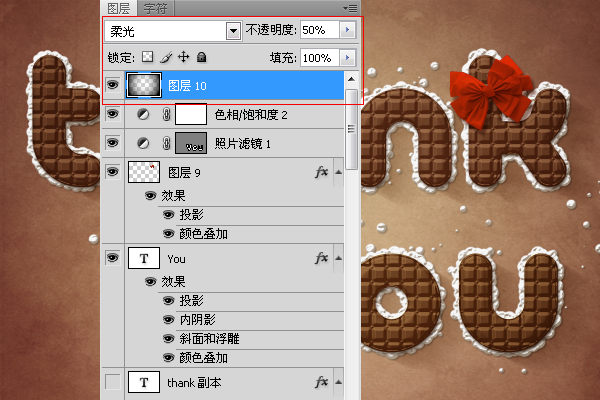The width and height of the screenshot is (600, 400).
Task: Collapse effects arrow on thank 副本
Action: tap(339, 382)
